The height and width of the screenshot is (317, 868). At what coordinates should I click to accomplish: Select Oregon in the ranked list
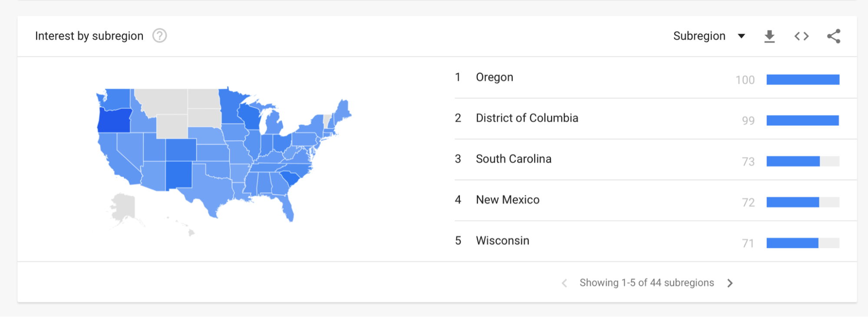coord(494,77)
